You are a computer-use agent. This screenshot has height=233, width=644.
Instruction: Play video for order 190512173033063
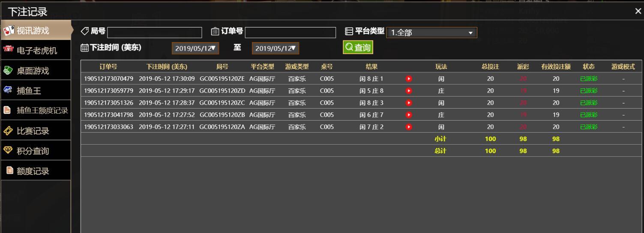(409, 127)
